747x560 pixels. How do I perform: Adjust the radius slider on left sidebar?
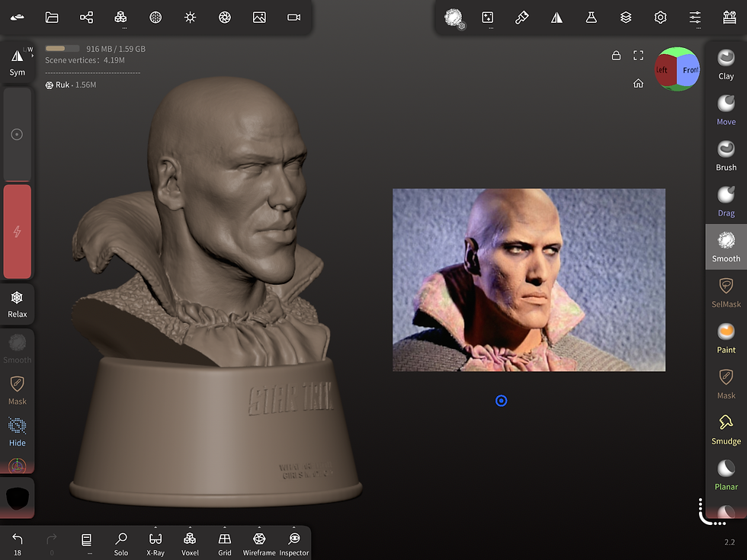(x=17, y=134)
